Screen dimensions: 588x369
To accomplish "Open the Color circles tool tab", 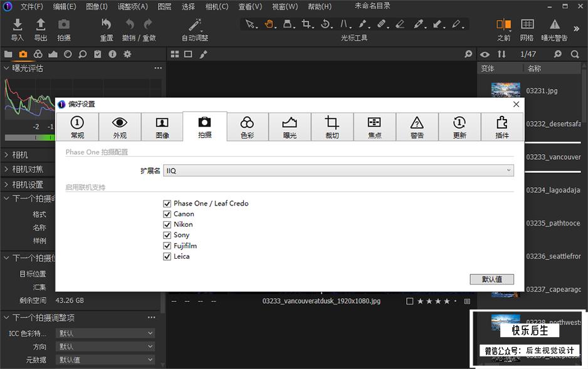I will point(38,55).
